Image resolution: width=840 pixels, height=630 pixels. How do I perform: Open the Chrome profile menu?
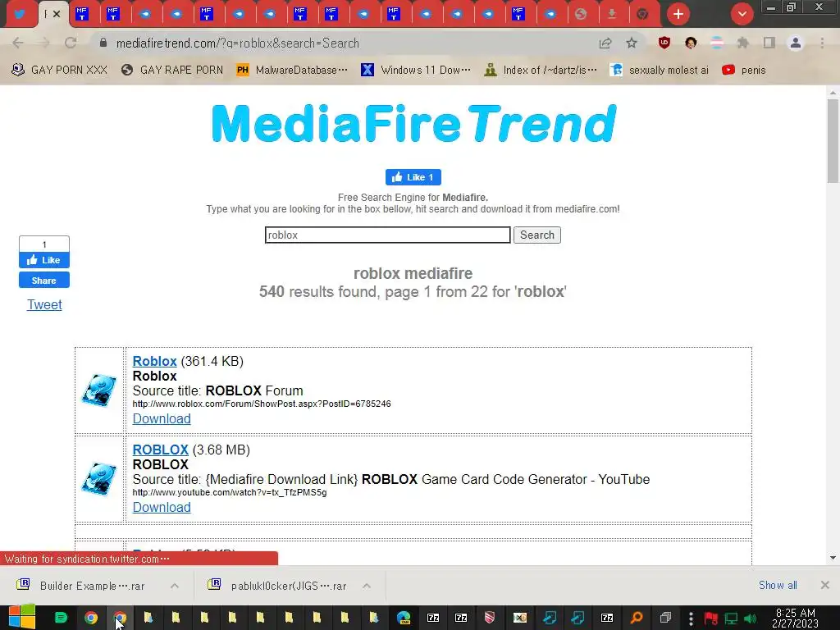pyautogui.click(x=796, y=43)
